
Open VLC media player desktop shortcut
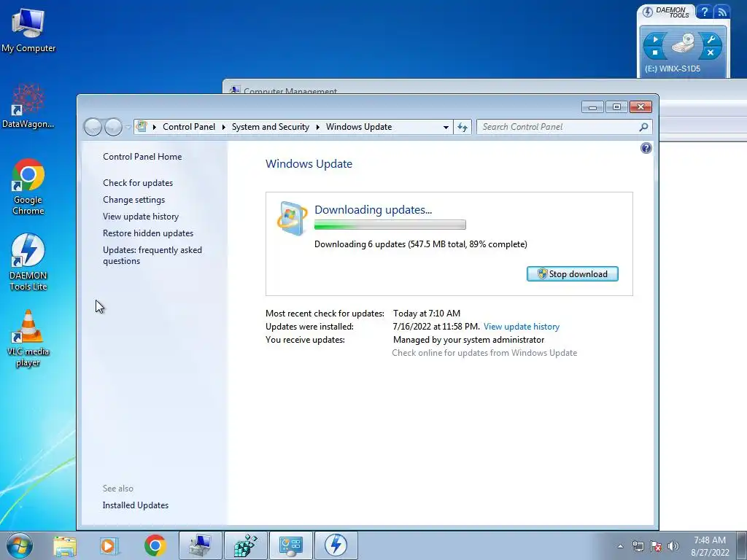point(28,338)
